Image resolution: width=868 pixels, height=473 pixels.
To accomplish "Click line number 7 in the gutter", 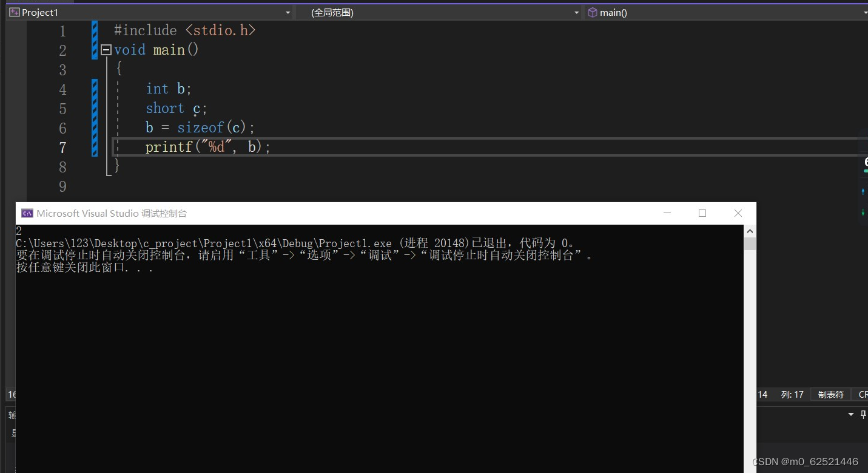I will (62, 148).
